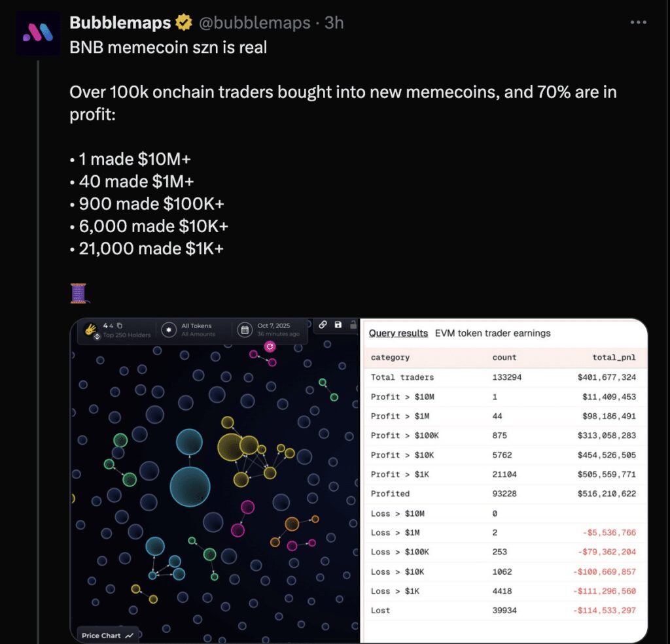
Task: Toggle the All Amounts filter
Action: point(198,333)
